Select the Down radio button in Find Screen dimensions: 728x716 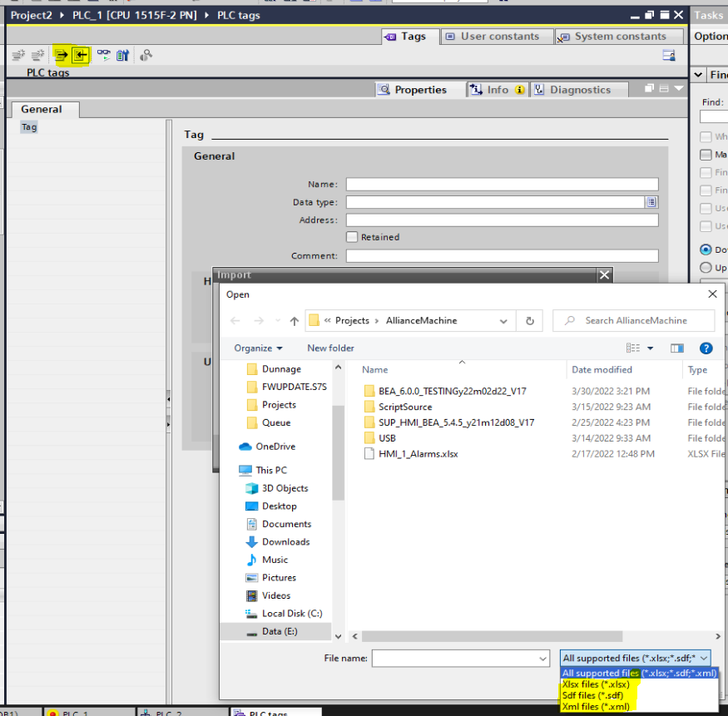pos(706,249)
